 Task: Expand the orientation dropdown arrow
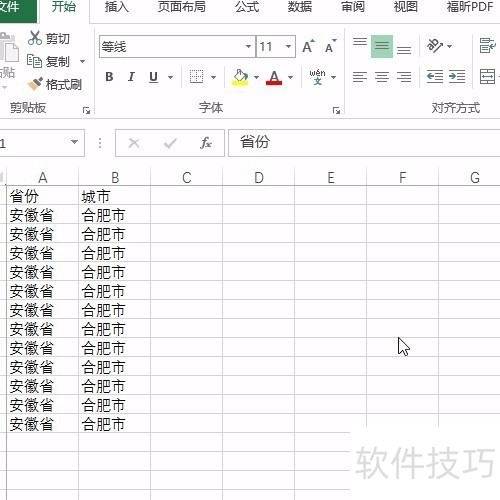[x=449, y=46]
